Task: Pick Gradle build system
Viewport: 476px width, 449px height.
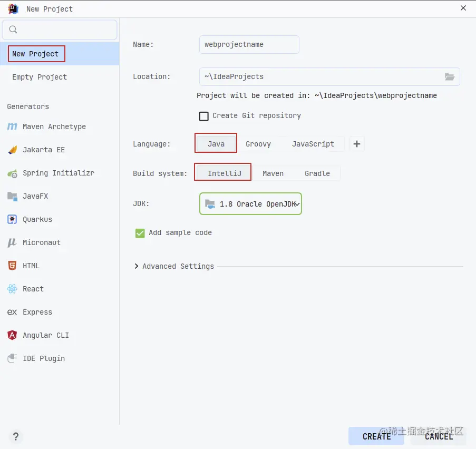Action: point(317,173)
